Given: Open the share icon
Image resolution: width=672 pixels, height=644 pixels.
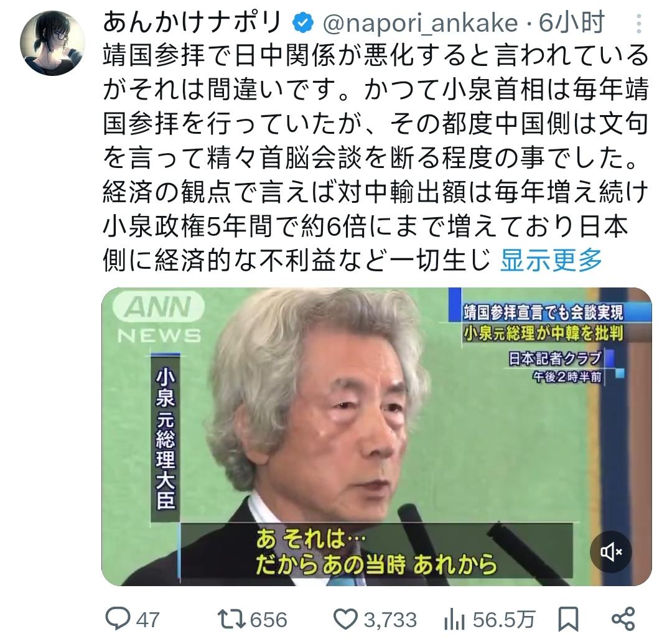Looking at the screenshot, I should coord(623,619).
